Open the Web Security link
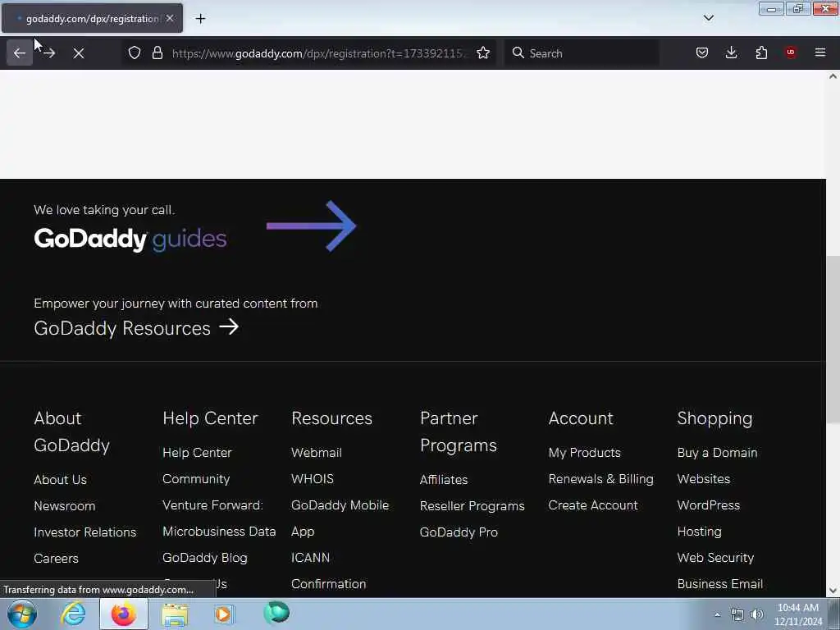 pos(715,558)
